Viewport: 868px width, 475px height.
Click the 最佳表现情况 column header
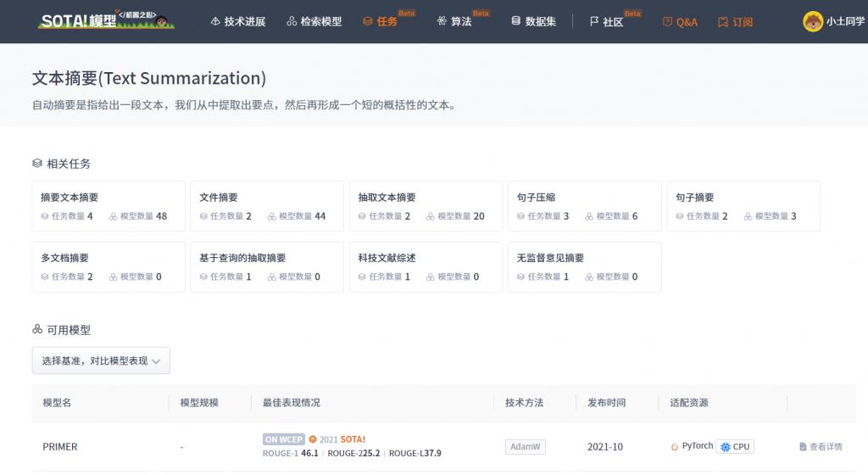292,403
